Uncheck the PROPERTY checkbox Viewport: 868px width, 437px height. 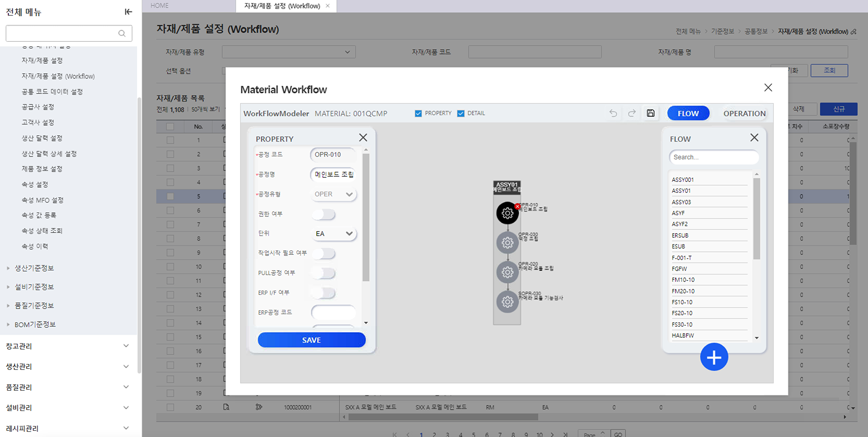pyautogui.click(x=418, y=114)
